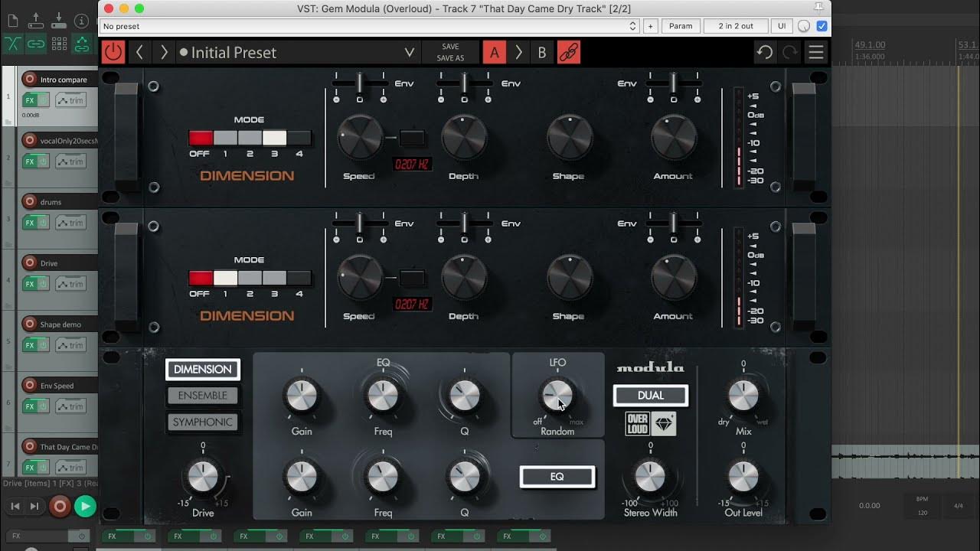Screen dimensions: 980x551
Task: Select mode 2 on lower Dimension unit
Action: 250,278
